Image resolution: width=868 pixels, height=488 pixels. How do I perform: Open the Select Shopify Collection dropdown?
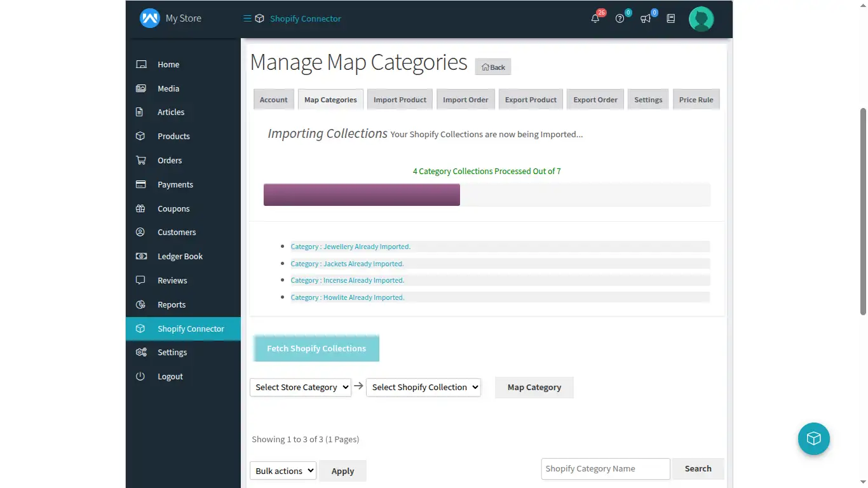[x=423, y=387]
